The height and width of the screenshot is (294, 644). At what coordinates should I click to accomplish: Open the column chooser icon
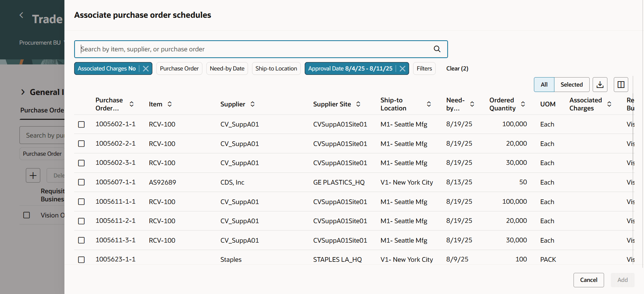(621, 85)
